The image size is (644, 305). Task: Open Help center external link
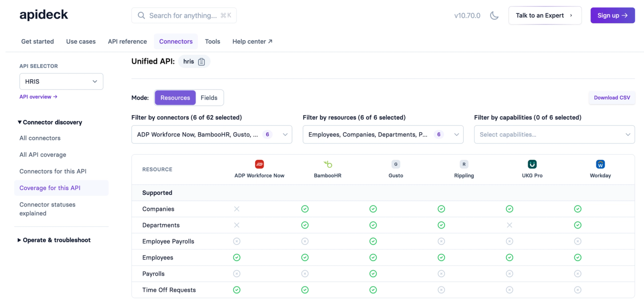252,41
